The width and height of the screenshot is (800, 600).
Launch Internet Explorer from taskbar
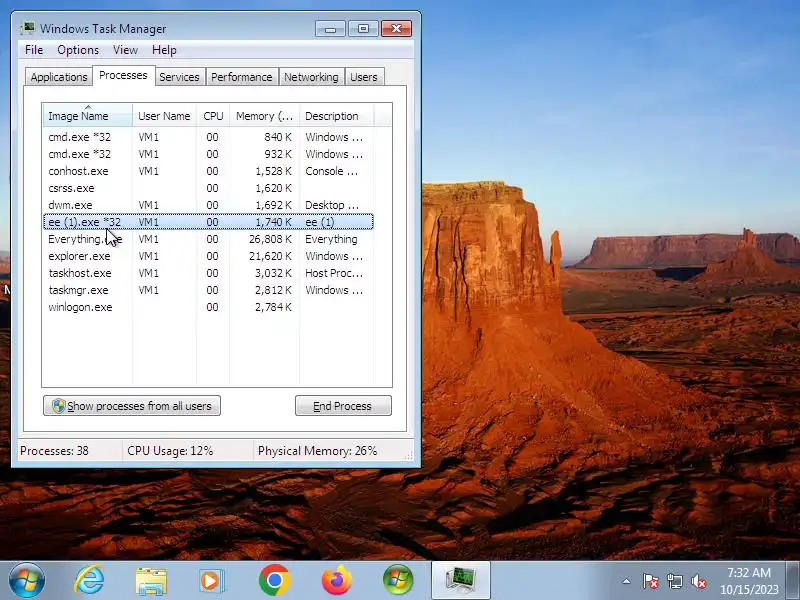tap(89, 581)
